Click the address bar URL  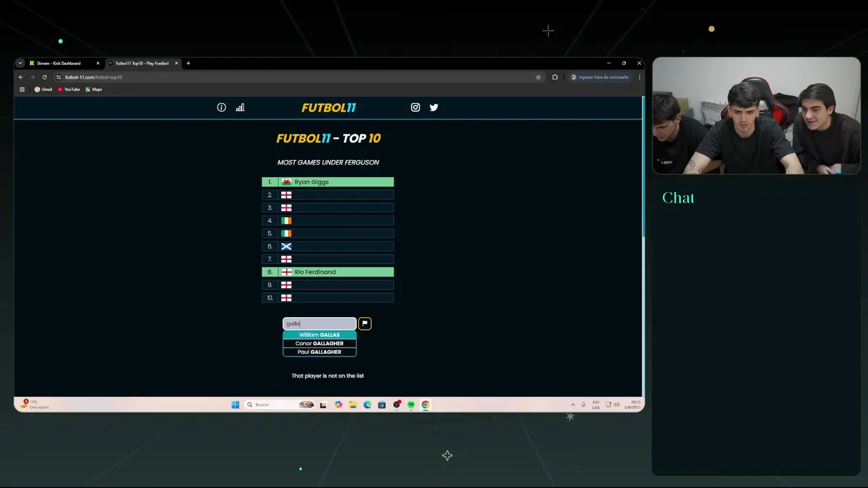(94, 77)
